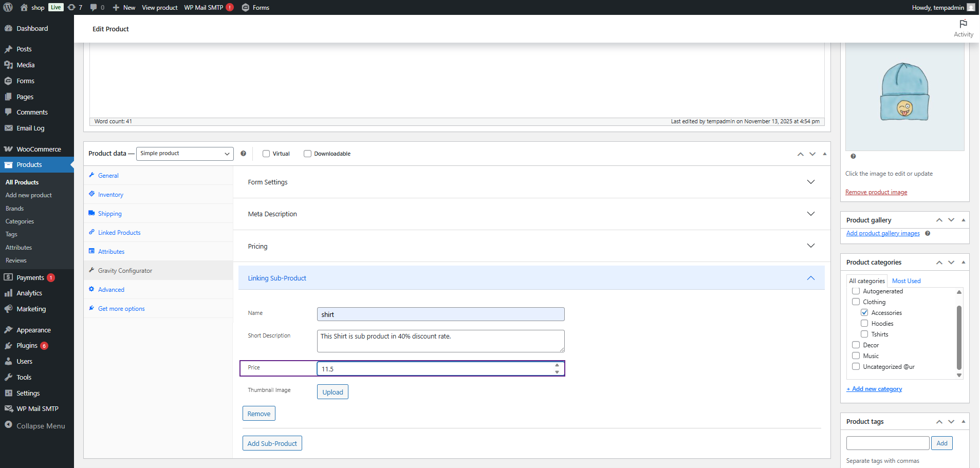Open the Simple product type dropdown

tap(184, 154)
